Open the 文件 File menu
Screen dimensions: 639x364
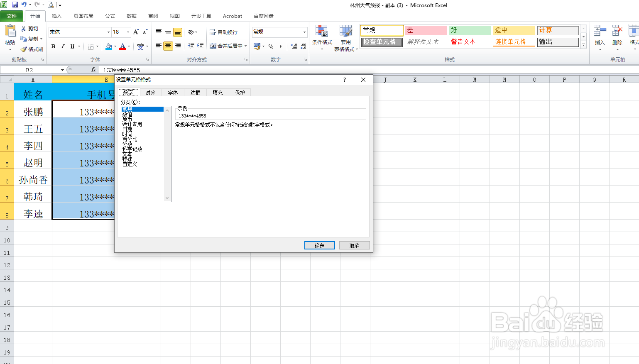click(12, 16)
